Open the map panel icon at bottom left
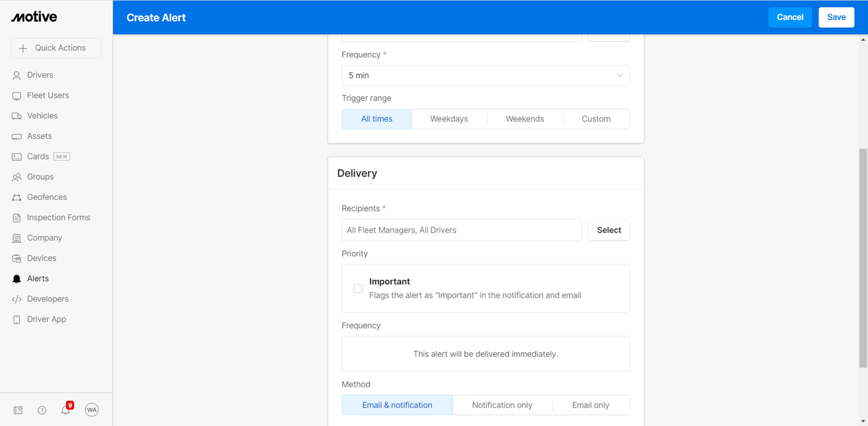The height and width of the screenshot is (426, 868). tap(18, 410)
